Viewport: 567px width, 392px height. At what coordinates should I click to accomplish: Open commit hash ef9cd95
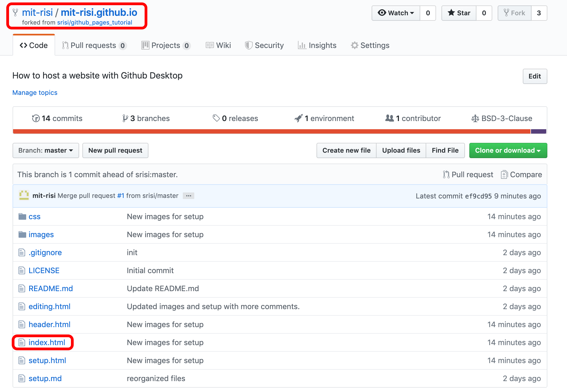coord(478,196)
